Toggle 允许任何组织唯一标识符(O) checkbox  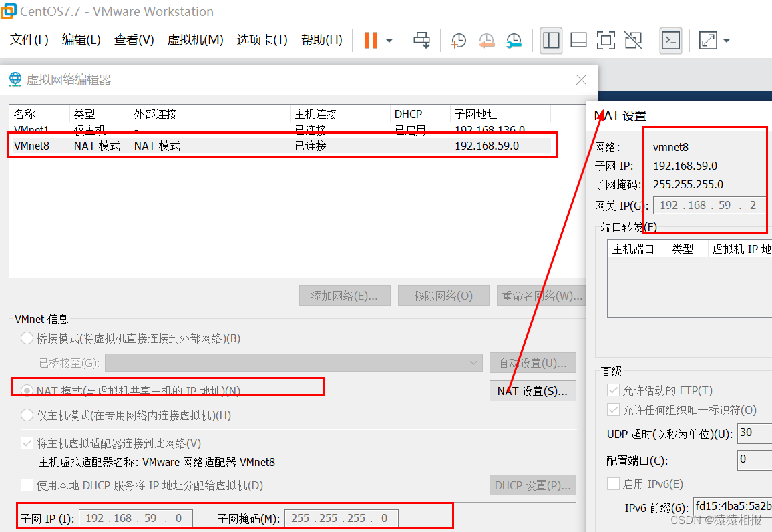click(614, 409)
